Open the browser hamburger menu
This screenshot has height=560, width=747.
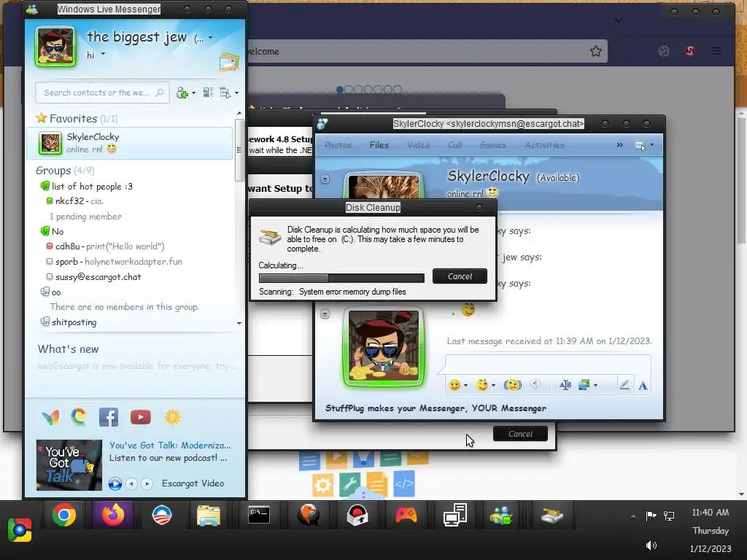click(x=716, y=51)
